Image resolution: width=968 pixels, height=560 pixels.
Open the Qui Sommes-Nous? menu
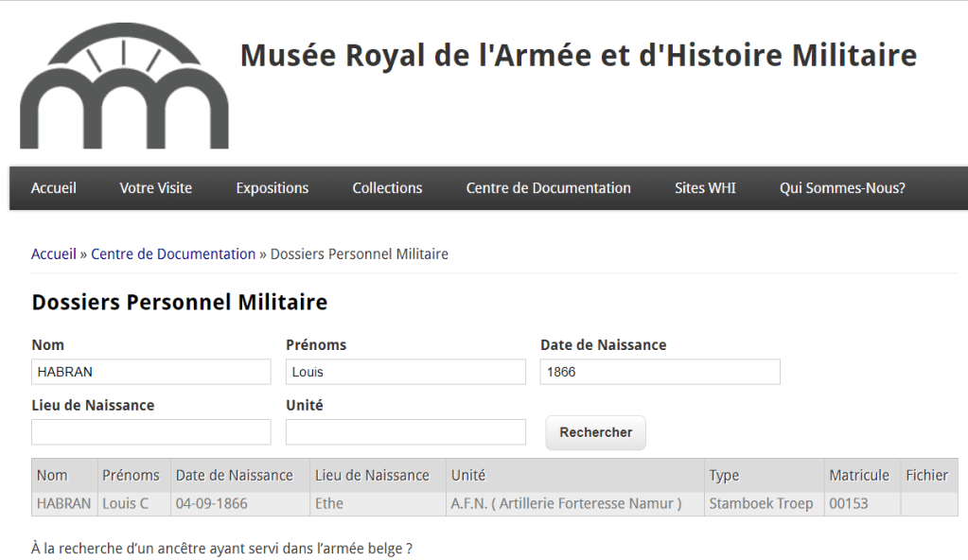tap(841, 188)
